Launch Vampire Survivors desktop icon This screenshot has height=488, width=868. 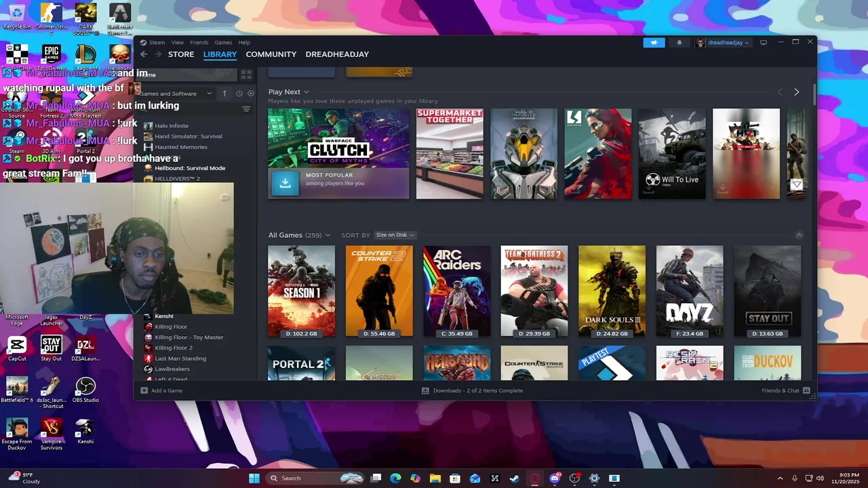[52, 434]
